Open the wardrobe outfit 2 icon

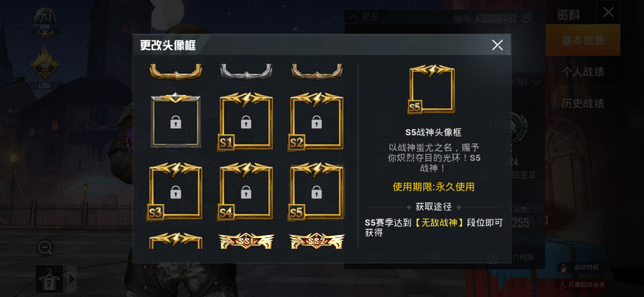(49, 279)
